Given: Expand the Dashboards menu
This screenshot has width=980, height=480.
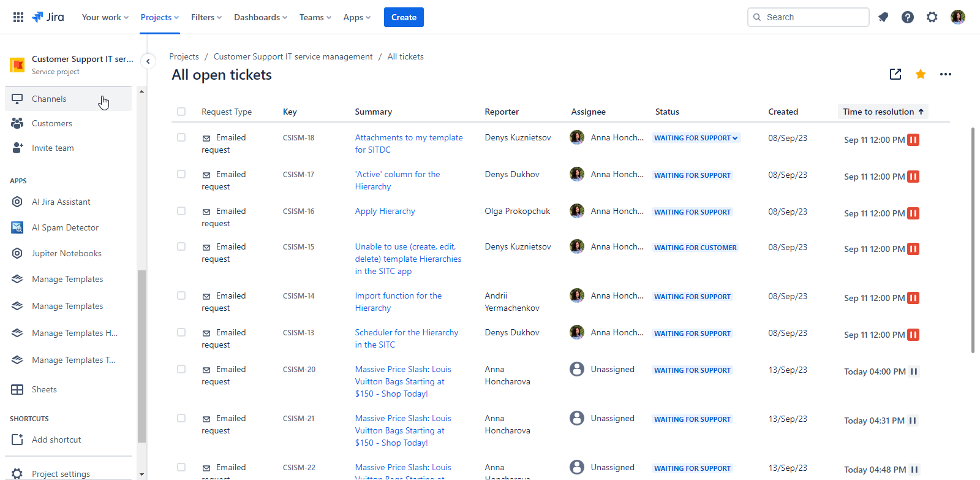Looking at the screenshot, I should (x=260, y=17).
